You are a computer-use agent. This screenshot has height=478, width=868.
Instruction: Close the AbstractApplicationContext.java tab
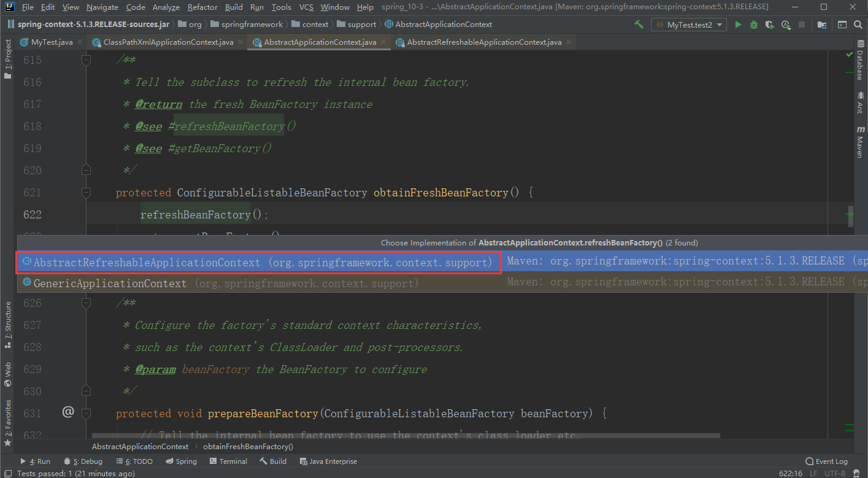(x=385, y=42)
